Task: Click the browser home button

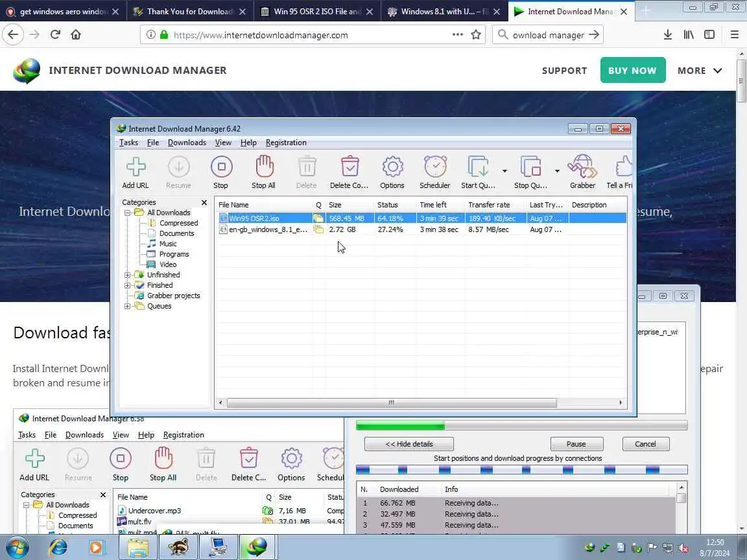Action: pyautogui.click(x=76, y=34)
